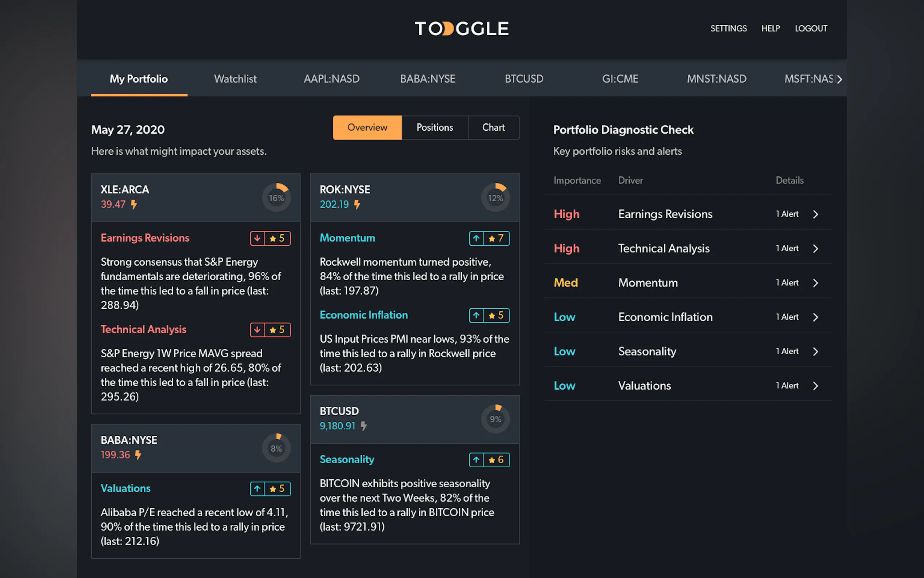Click the Med importance label for Momentum
Image resolution: width=924 pixels, height=578 pixels.
pos(566,283)
